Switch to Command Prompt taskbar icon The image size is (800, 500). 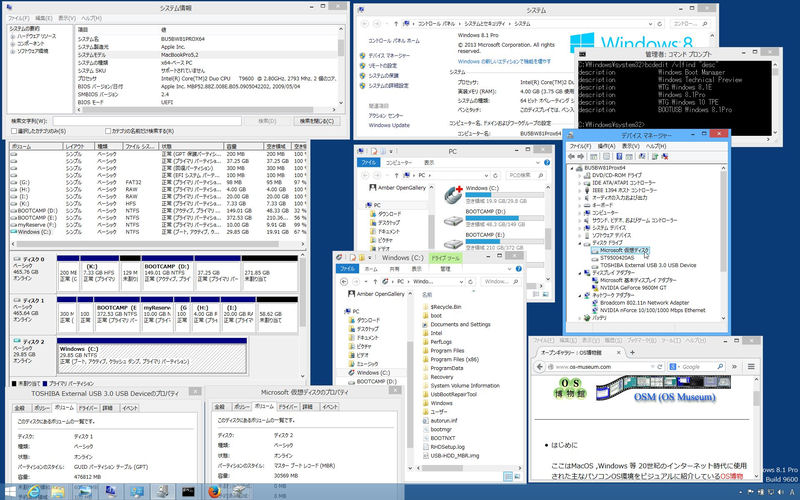188,491
